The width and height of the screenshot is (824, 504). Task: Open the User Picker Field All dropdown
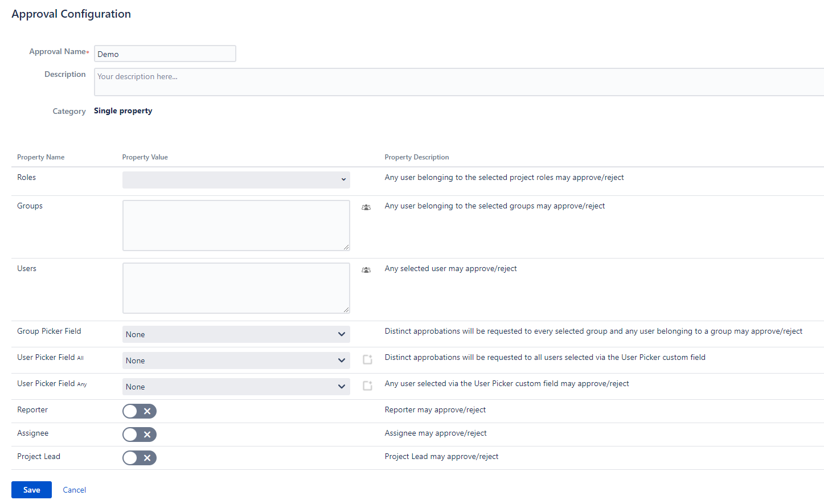pos(236,360)
